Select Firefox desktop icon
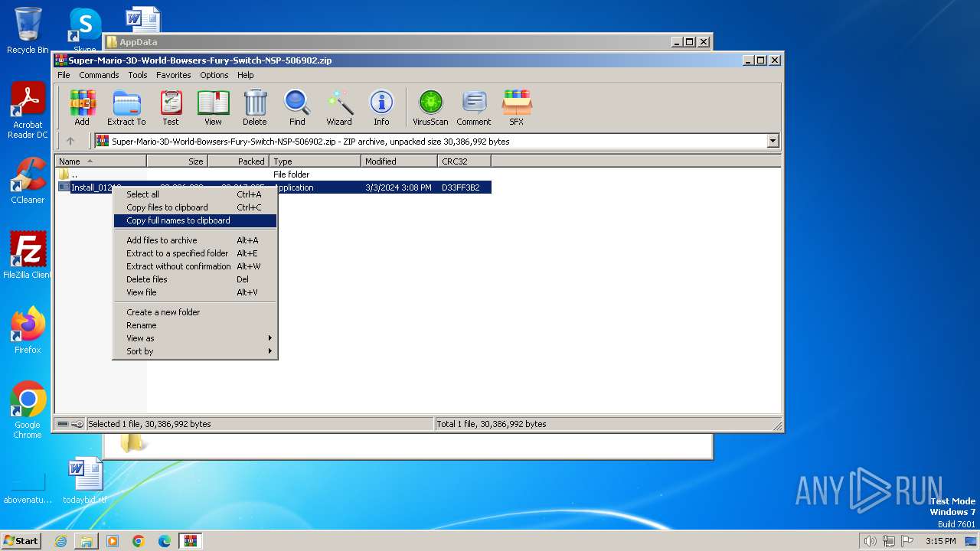Viewport: 980px width, 551px height. [28, 331]
